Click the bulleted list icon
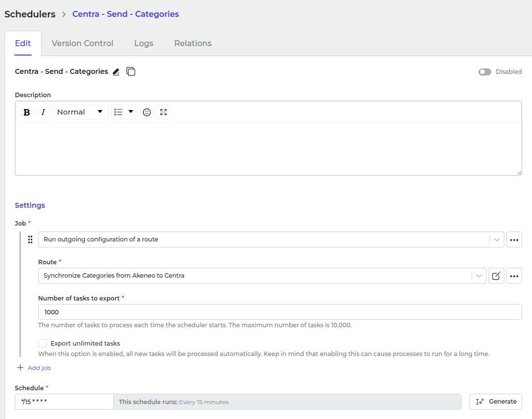This screenshot has width=532, height=419. (118, 112)
